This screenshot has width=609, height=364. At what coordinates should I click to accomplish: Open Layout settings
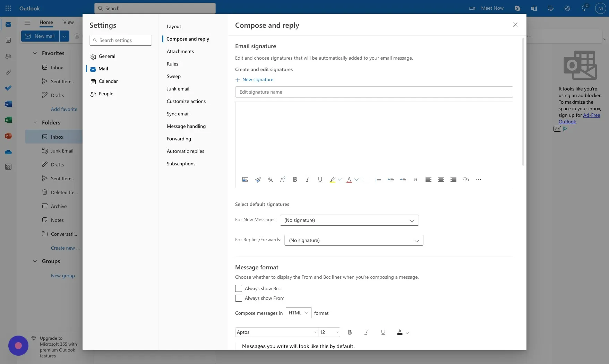coord(174,26)
